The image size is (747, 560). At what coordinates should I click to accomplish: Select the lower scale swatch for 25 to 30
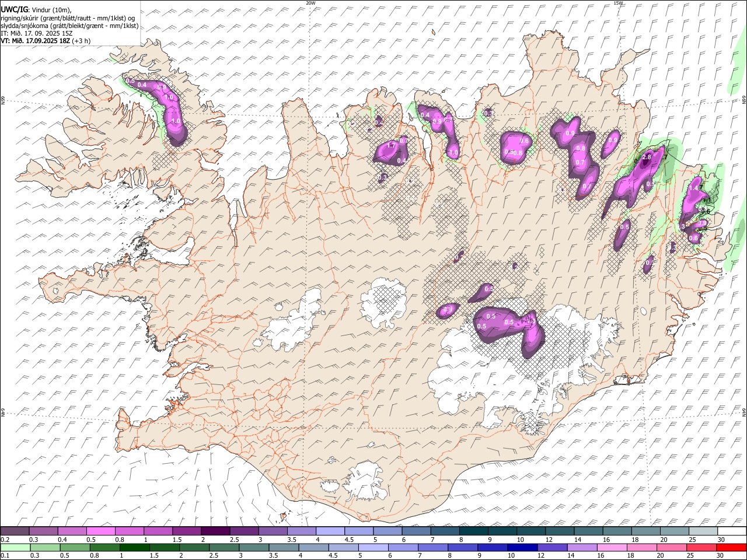tap(701, 547)
